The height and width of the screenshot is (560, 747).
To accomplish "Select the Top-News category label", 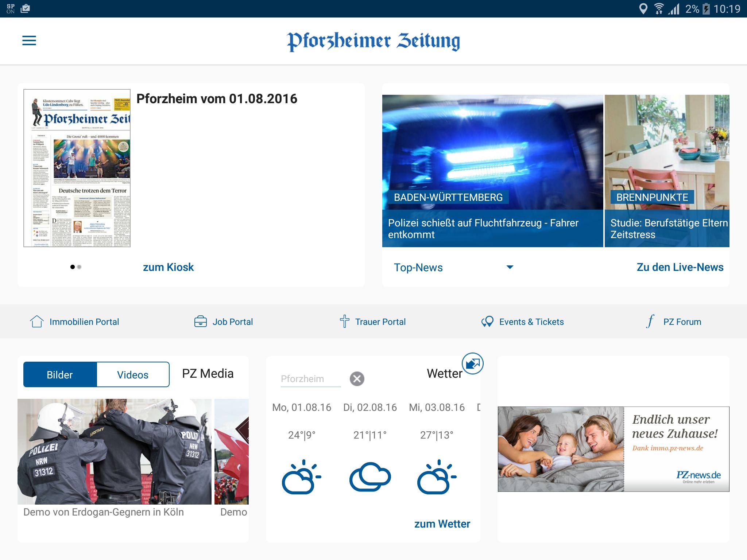I will [418, 268].
